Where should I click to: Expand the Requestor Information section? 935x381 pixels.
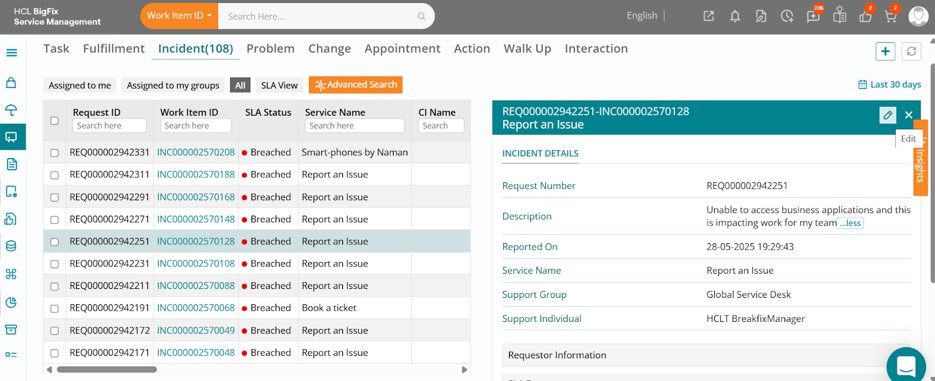[706, 355]
